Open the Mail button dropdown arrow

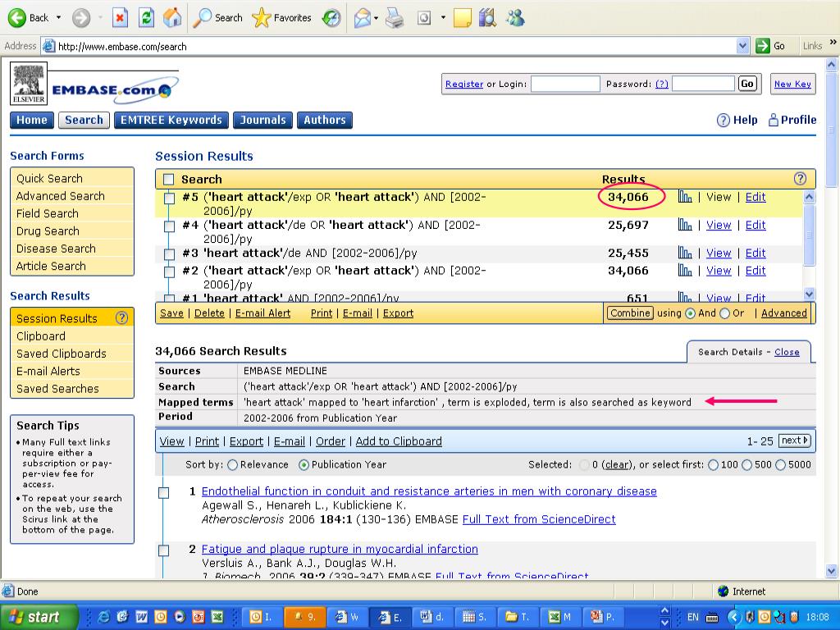376,18
